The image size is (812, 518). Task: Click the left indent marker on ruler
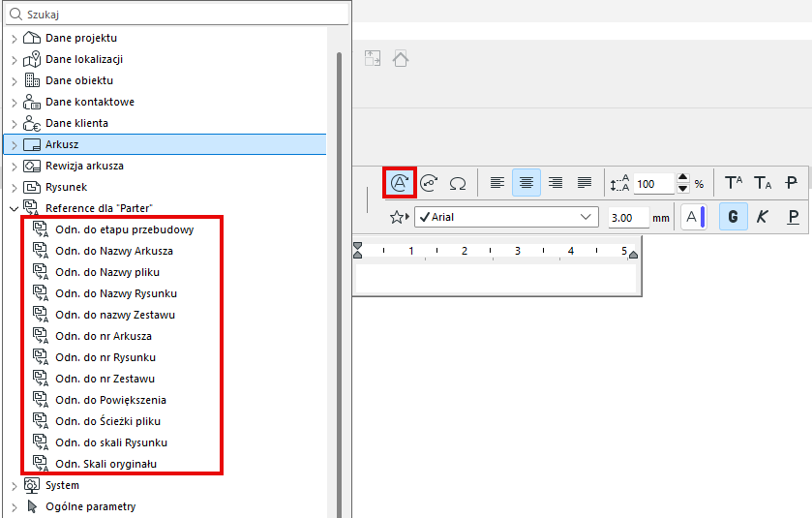[357, 251]
